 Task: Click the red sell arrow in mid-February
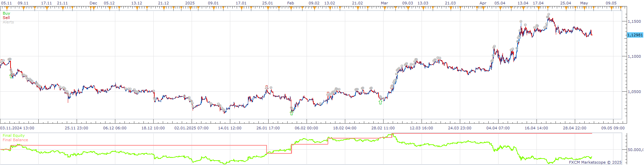point(328,94)
